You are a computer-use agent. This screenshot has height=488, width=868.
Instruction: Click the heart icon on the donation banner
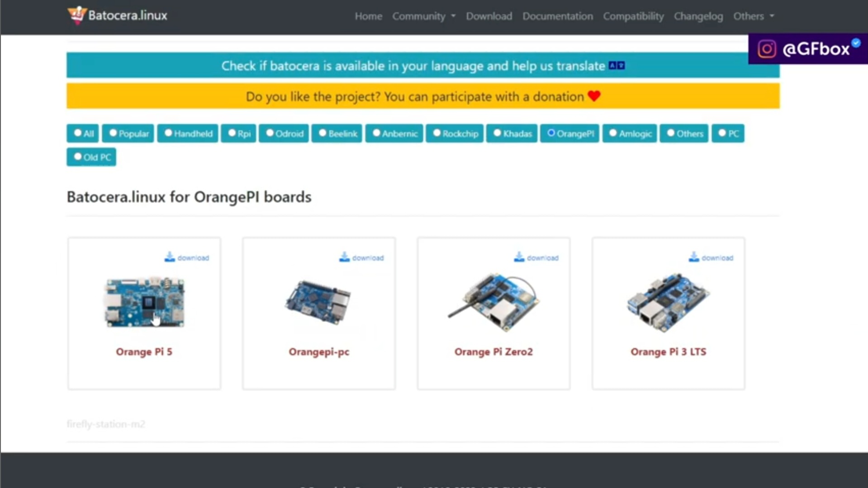click(x=594, y=96)
